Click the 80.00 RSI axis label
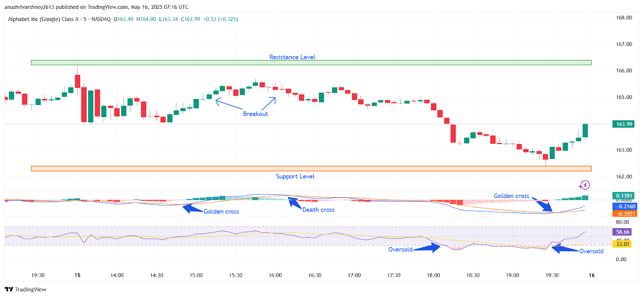 click(622, 222)
